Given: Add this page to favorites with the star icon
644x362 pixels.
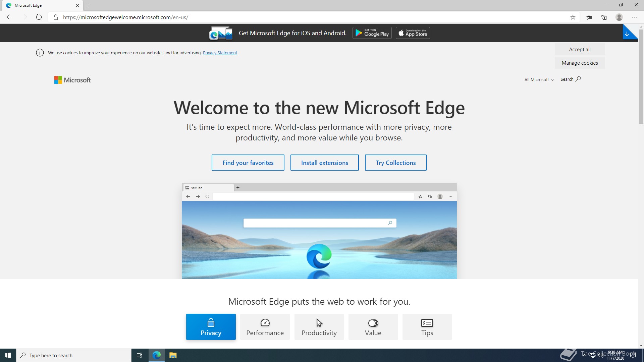Looking at the screenshot, I should pos(573,17).
